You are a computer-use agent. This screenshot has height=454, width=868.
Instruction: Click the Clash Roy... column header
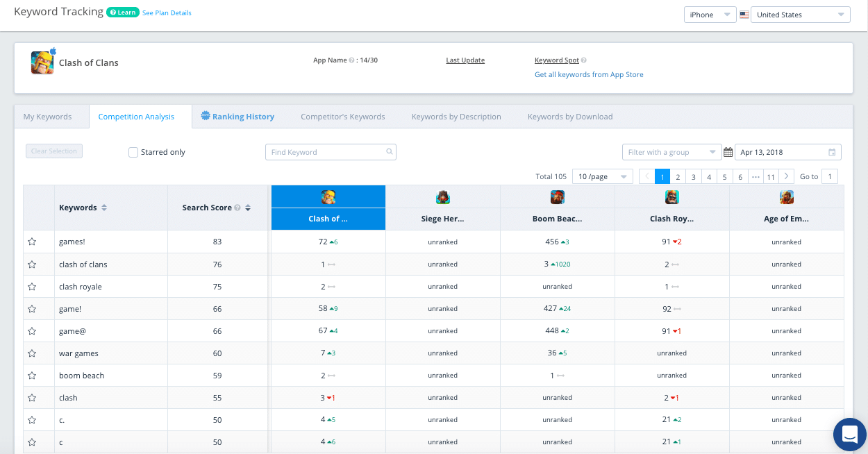(672, 219)
